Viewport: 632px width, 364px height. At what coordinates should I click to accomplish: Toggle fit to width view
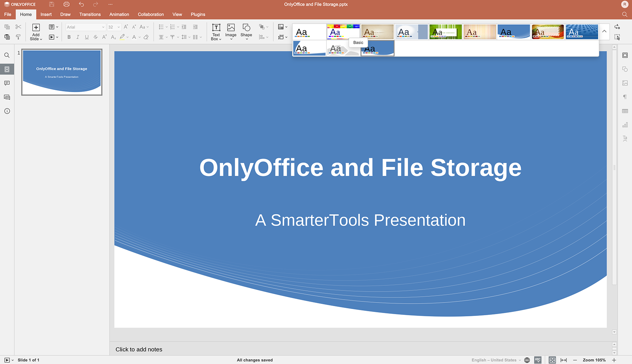pyautogui.click(x=563, y=360)
